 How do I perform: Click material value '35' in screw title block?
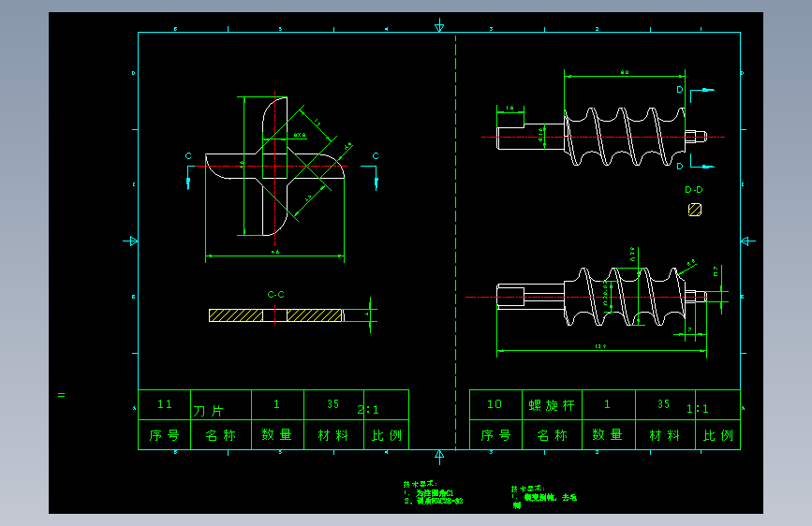pos(664,404)
